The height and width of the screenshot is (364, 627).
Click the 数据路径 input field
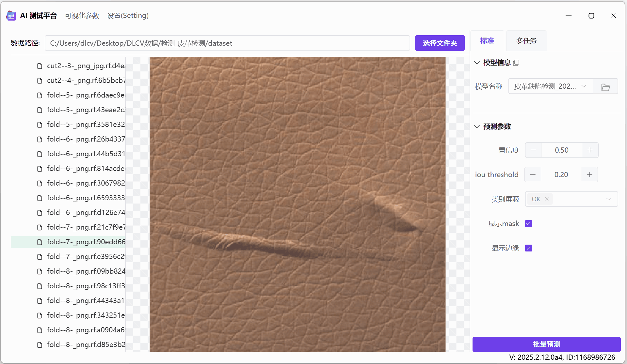point(227,43)
